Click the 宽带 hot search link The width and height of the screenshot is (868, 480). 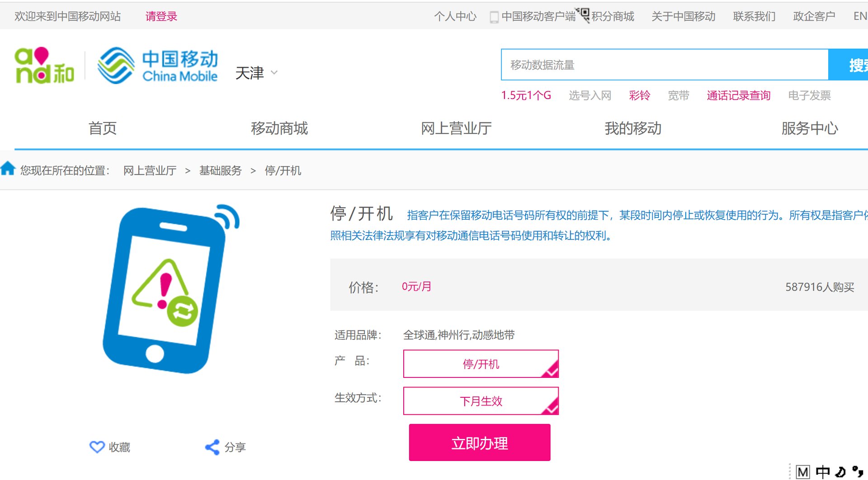(x=679, y=95)
